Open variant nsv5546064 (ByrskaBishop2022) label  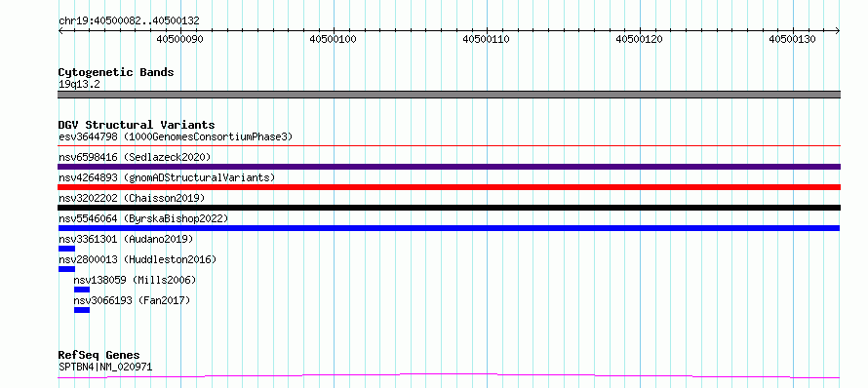(x=143, y=218)
